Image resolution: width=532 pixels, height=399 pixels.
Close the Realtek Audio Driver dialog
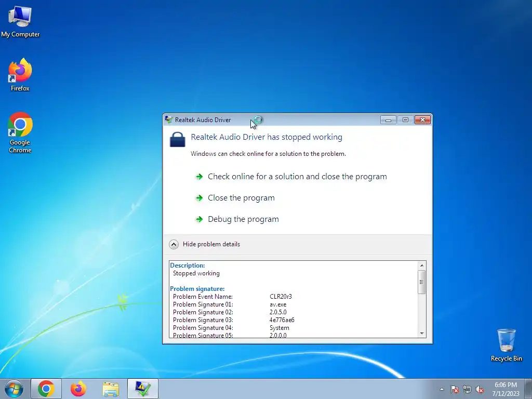422,120
